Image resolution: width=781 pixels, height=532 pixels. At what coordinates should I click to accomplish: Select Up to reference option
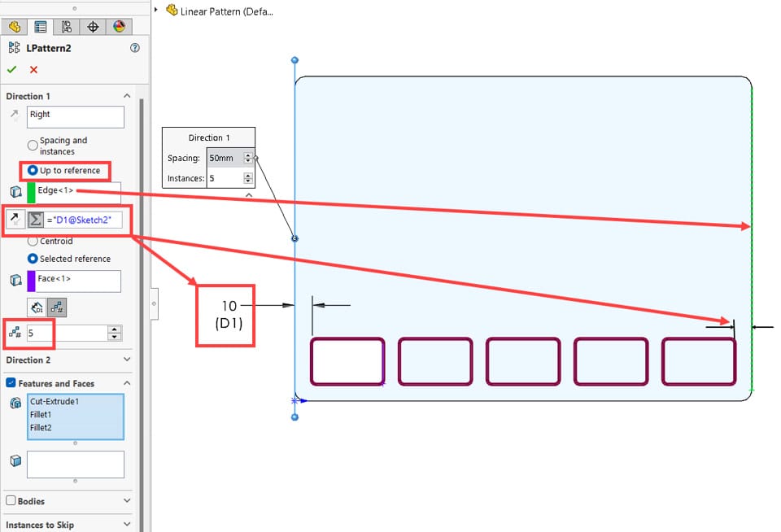coord(33,170)
